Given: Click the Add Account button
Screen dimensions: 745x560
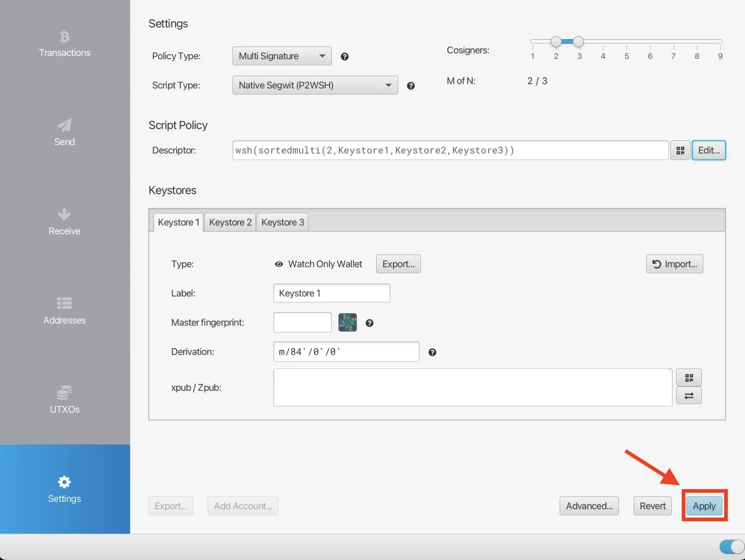Looking at the screenshot, I should pyautogui.click(x=243, y=506).
